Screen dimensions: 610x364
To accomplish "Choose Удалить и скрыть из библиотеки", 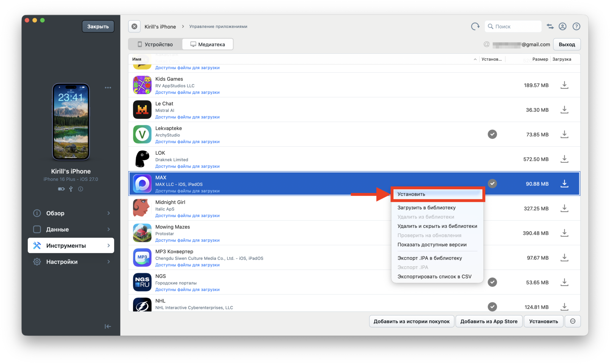I will pyautogui.click(x=437, y=226).
